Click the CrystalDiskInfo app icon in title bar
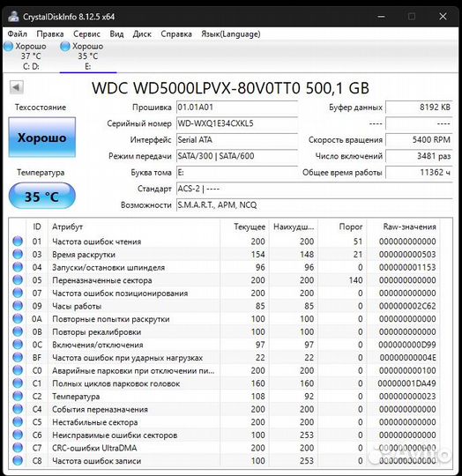The width and height of the screenshot is (462, 476). [13, 17]
